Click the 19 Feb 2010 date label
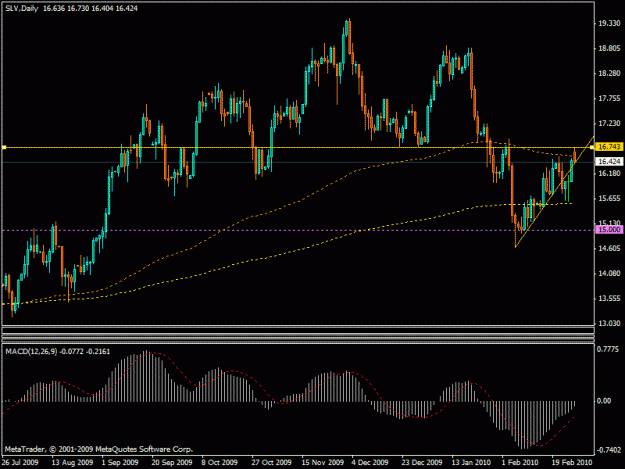The height and width of the screenshot is (469, 625). pos(572,463)
